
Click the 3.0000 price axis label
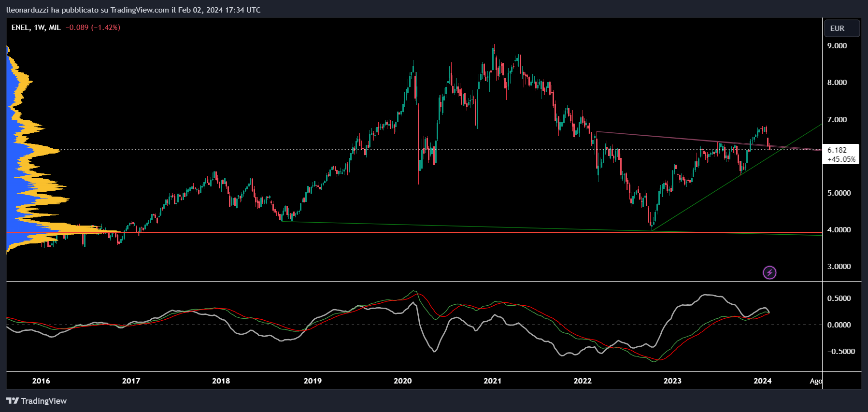[839, 267]
